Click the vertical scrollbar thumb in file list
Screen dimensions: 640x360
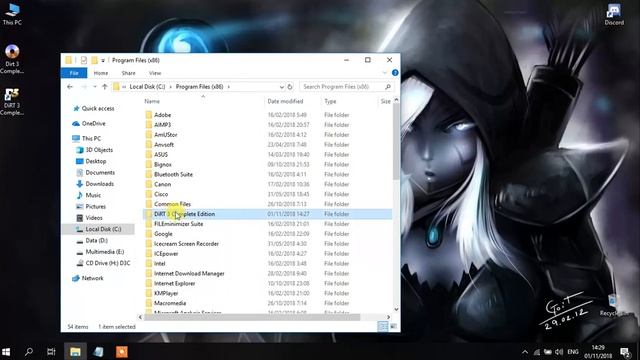[396, 142]
